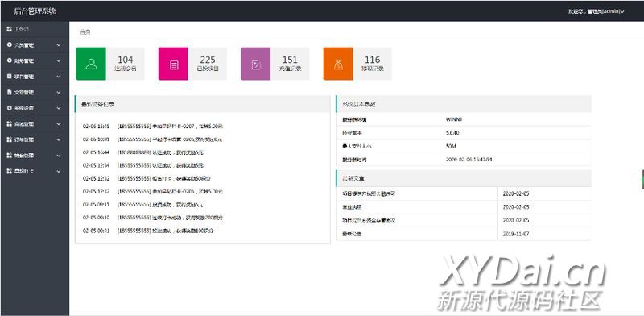Click the log entry at 02-05 09:10
The image size is (644, 316).
coord(153,218)
